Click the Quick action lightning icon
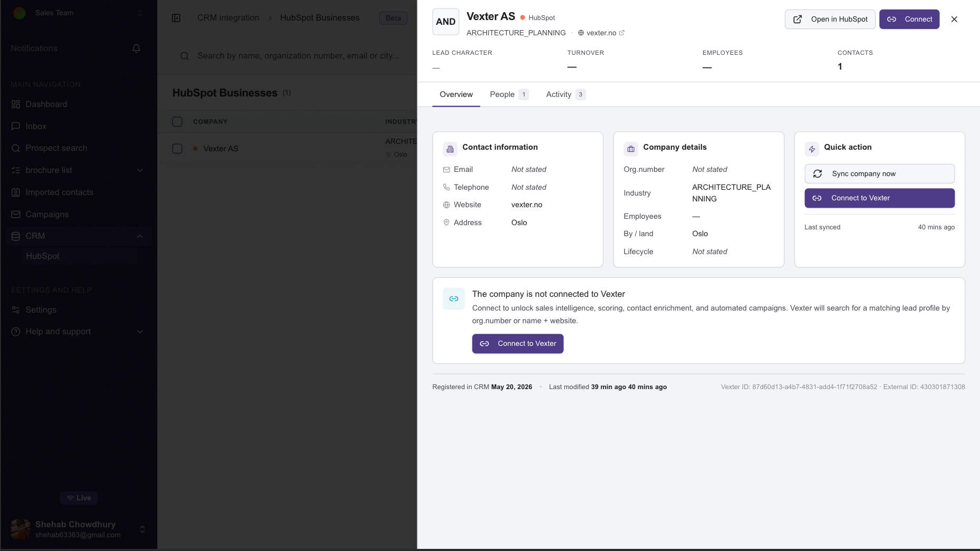 pyautogui.click(x=812, y=149)
